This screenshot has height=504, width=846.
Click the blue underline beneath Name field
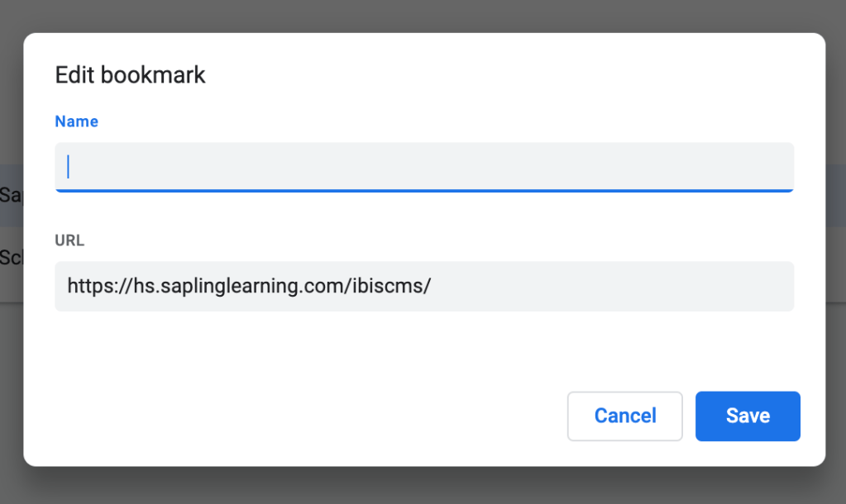(423, 191)
